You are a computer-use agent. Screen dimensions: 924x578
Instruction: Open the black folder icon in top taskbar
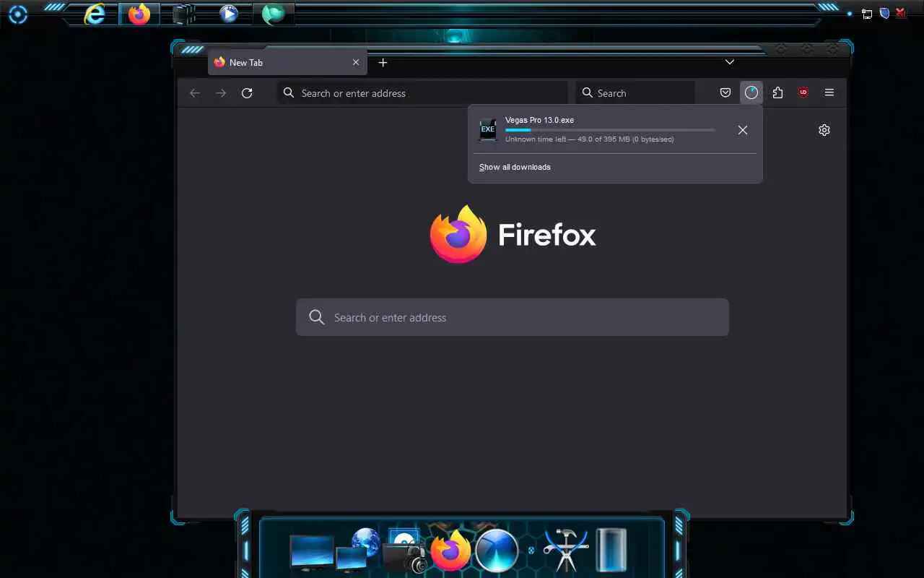[x=184, y=14]
